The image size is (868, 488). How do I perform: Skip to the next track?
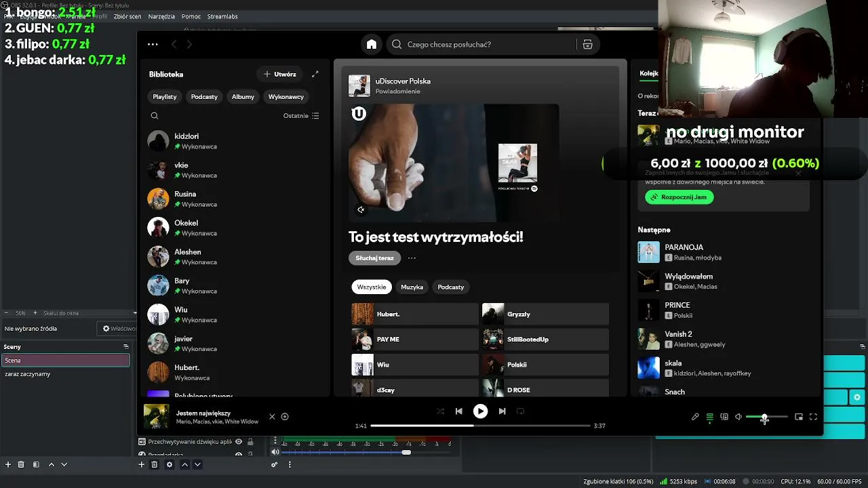pyautogui.click(x=502, y=411)
